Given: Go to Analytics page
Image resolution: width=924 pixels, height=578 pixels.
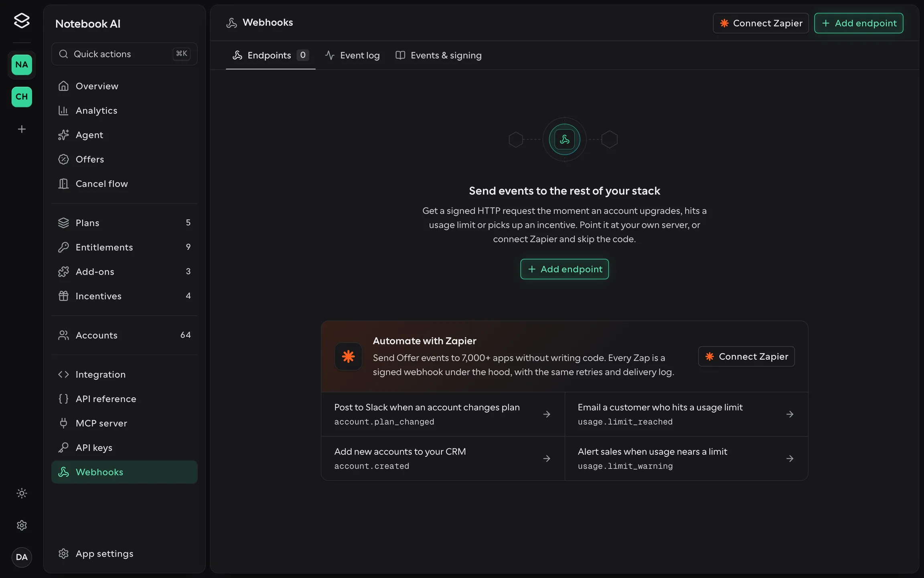Looking at the screenshot, I should 124,110.
